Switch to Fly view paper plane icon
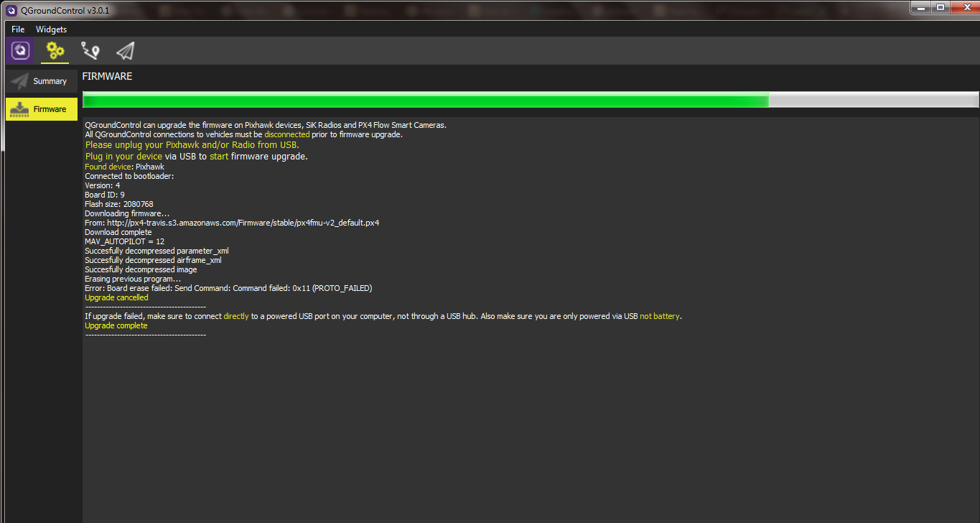This screenshot has height=523, width=980. [126, 51]
